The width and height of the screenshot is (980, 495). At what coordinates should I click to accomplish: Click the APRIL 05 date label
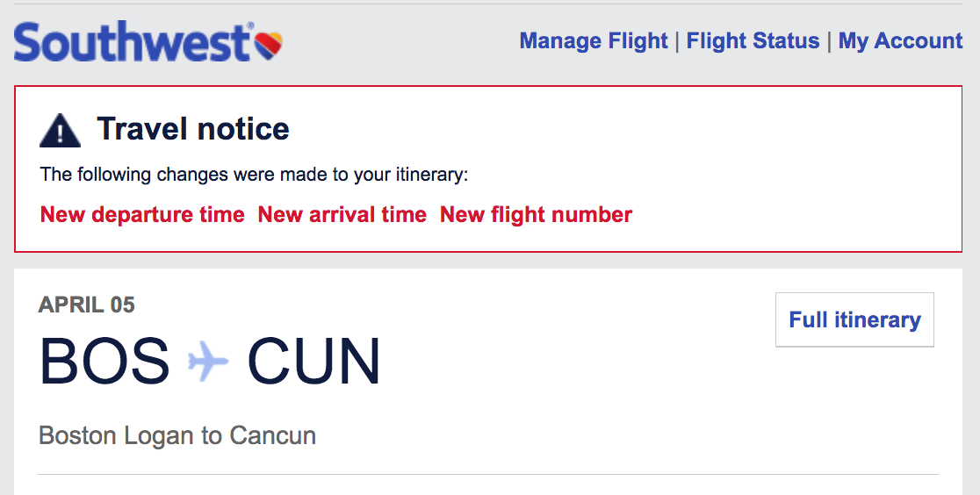pyautogui.click(x=87, y=305)
